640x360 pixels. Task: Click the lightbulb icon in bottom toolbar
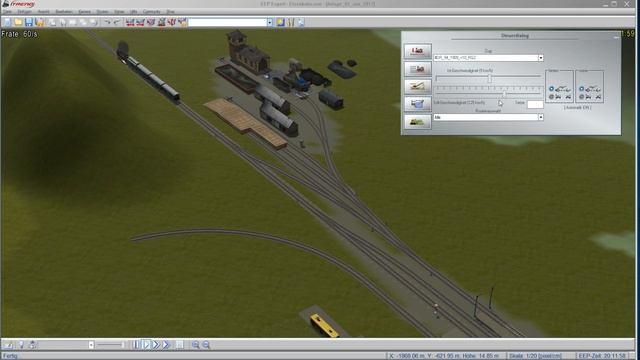pyautogui.click(x=22, y=345)
